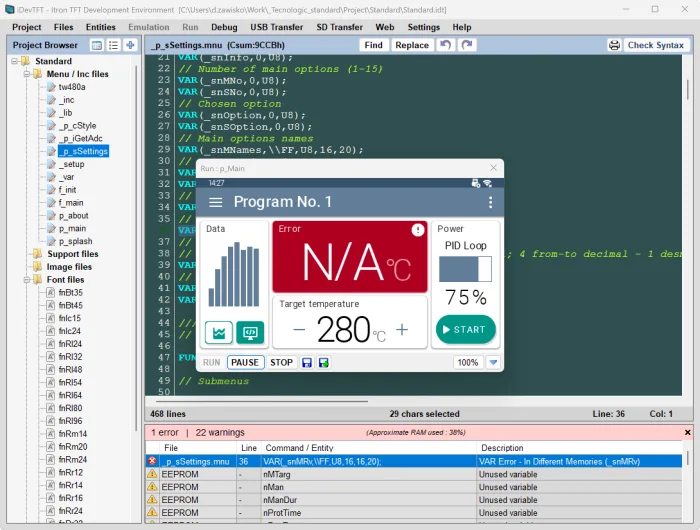The image size is (700, 530).
Task: Click the warning icon on nProtTime row
Action: pos(153,512)
